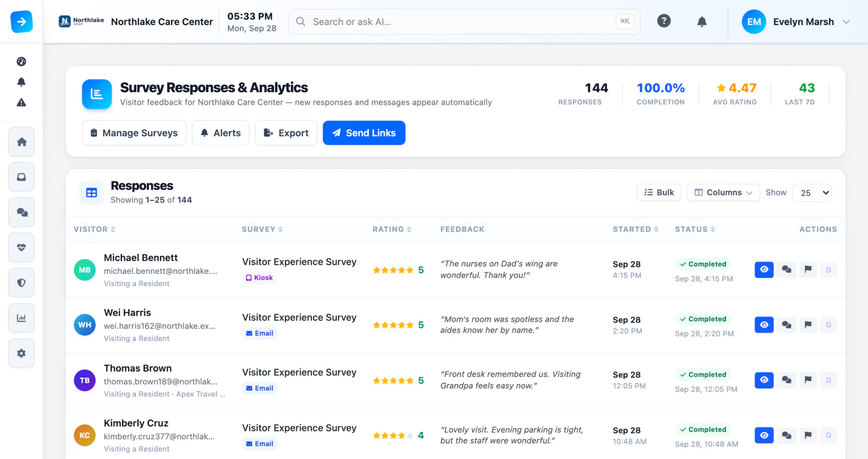The width and height of the screenshot is (868, 459).
Task: Open the chat bubbles sidebar icon
Action: (21, 212)
